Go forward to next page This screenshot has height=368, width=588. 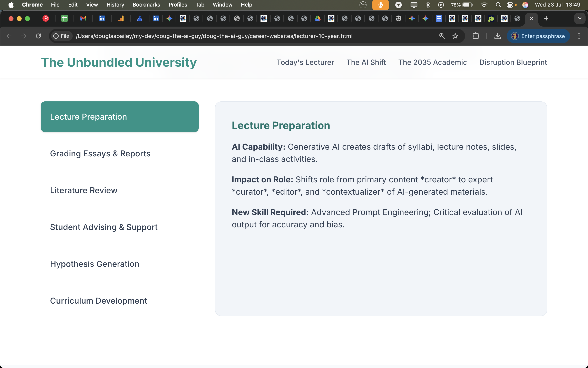pos(23,36)
